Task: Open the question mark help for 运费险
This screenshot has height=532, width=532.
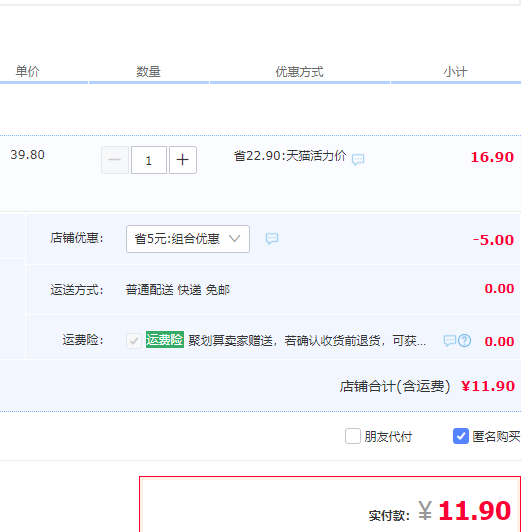Action: coord(464,340)
